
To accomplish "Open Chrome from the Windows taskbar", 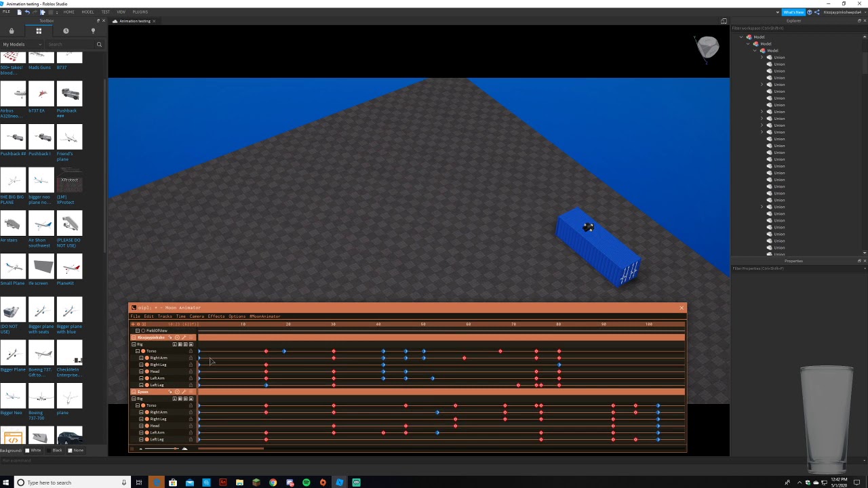I will (x=273, y=483).
